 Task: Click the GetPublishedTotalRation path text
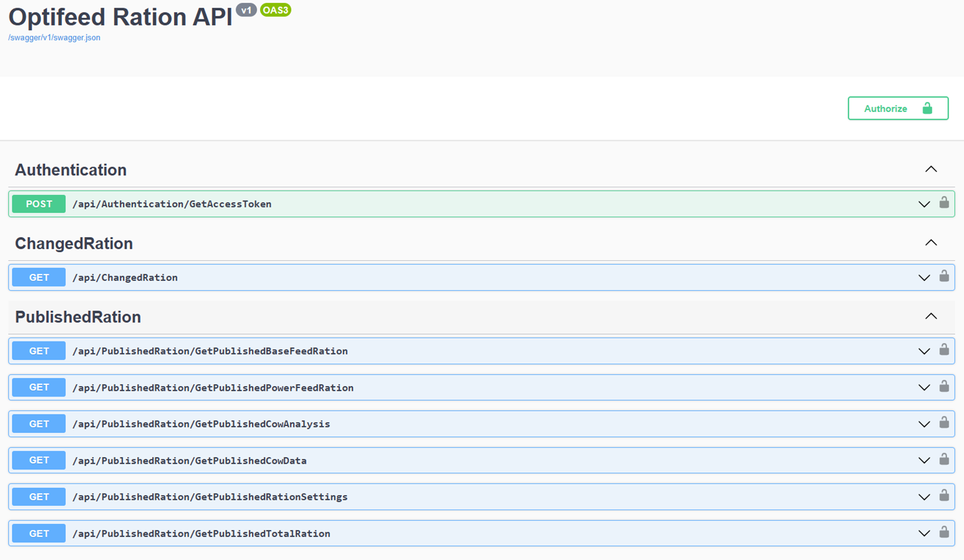(x=201, y=533)
